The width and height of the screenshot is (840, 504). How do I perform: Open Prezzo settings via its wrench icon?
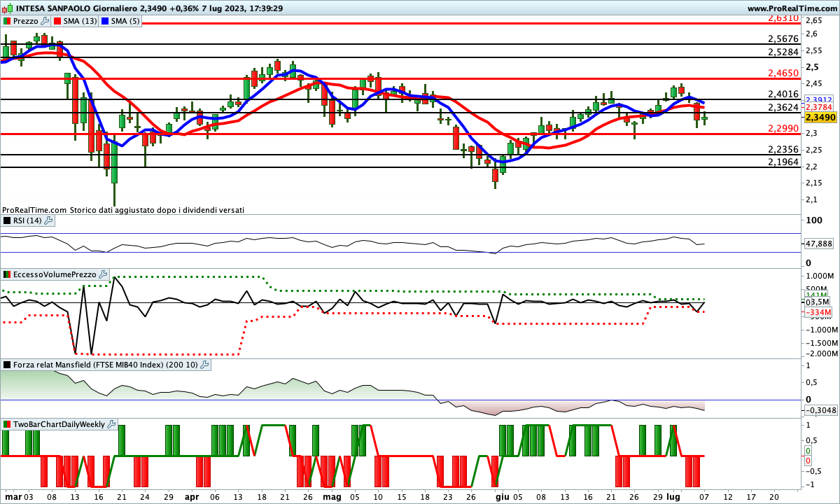pos(45,21)
